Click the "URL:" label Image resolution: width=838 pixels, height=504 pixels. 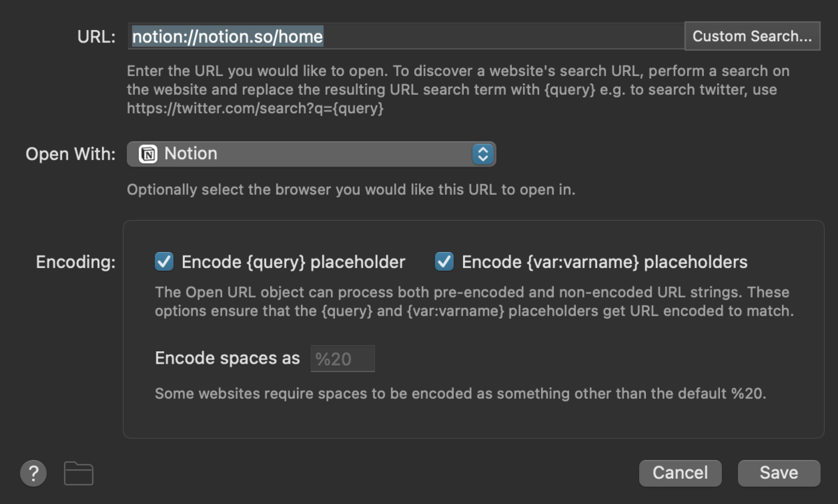96,37
